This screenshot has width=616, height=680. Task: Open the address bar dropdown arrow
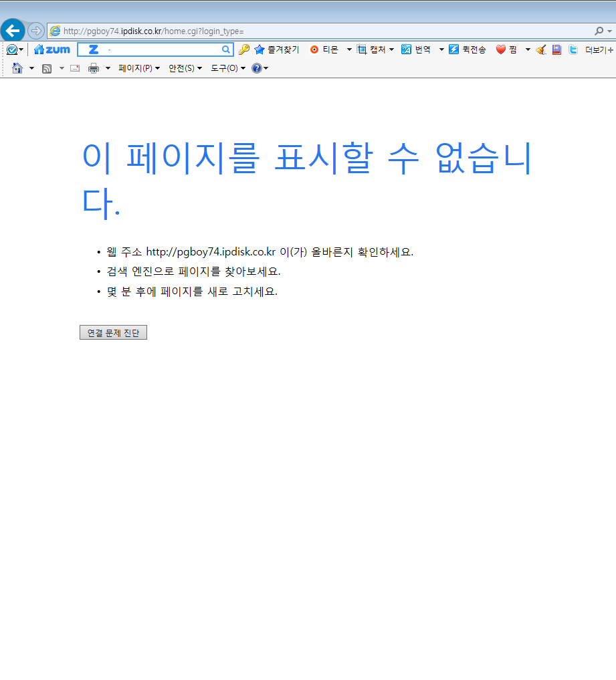[609, 31]
